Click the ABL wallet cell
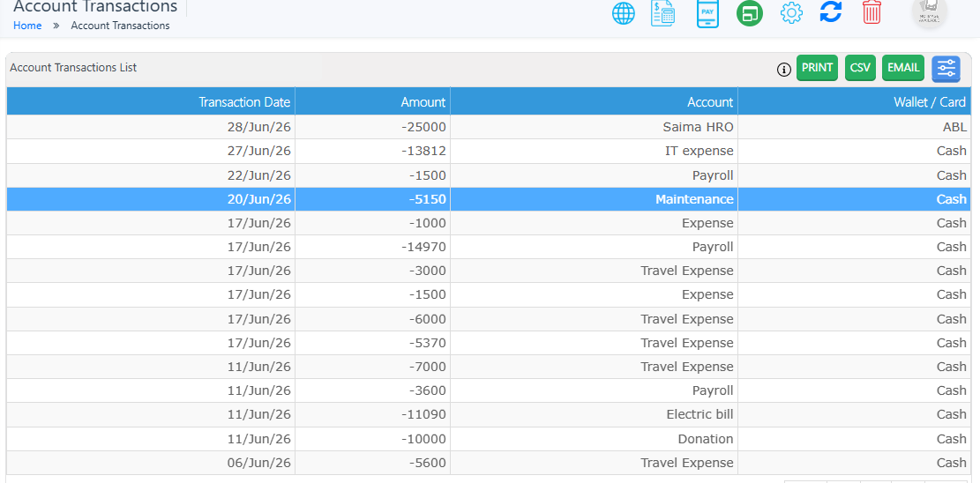980x483 pixels. coord(855,128)
